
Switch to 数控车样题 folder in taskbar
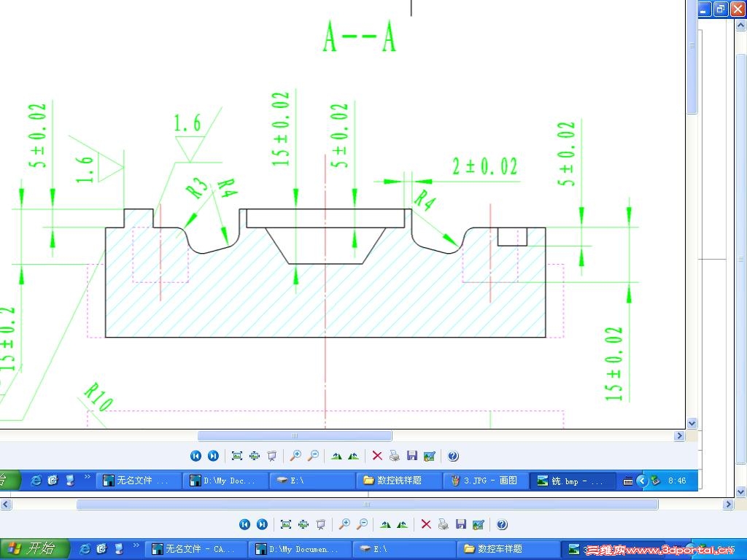(x=508, y=549)
